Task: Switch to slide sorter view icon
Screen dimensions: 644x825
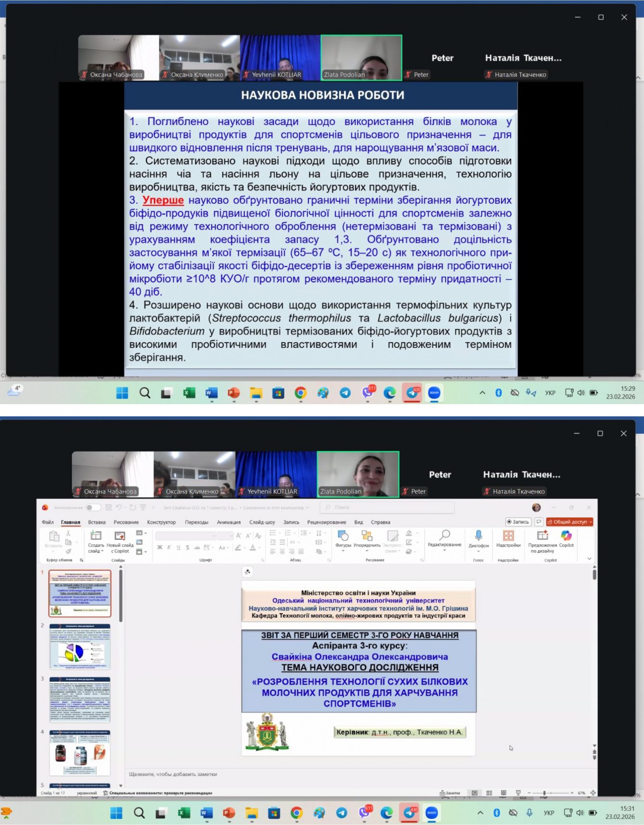Action: 489,793
